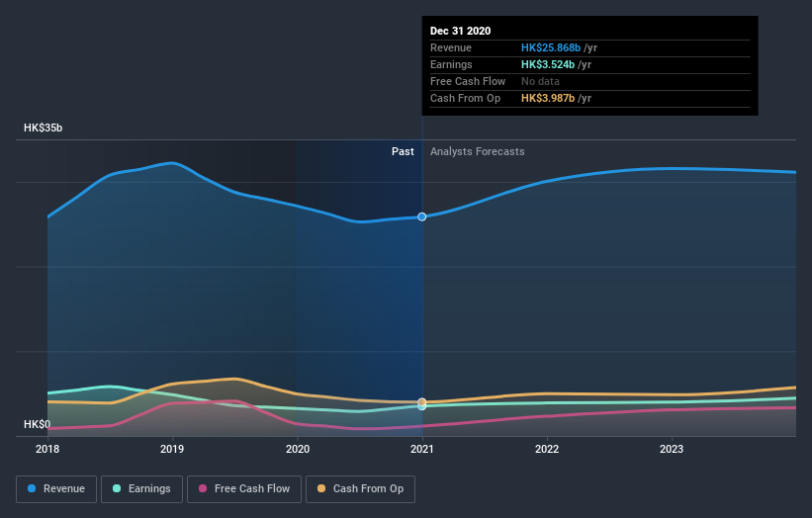
Task: Click the Revenue row label in tooltip
Action: 451,47
